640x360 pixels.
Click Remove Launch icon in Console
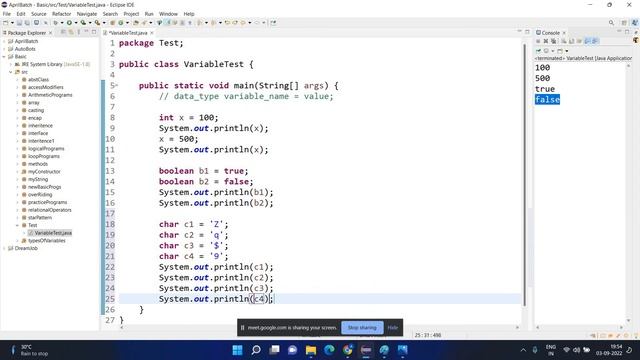pos(546,41)
